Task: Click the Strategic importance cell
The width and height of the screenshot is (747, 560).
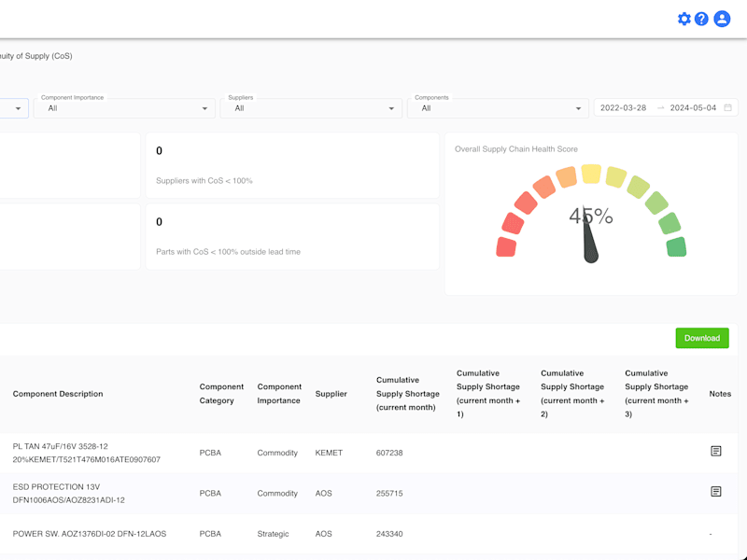Action: click(x=273, y=534)
